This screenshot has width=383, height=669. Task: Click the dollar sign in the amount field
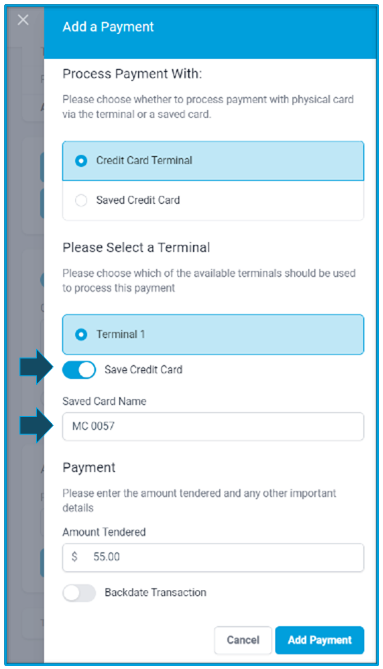pyautogui.click(x=75, y=557)
